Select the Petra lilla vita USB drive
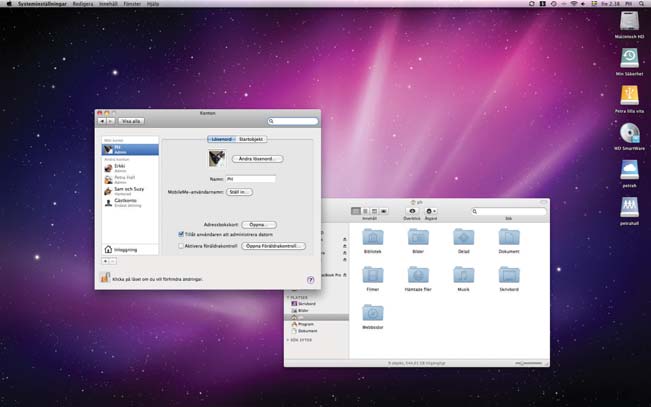651x407 pixels. coord(629,96)
